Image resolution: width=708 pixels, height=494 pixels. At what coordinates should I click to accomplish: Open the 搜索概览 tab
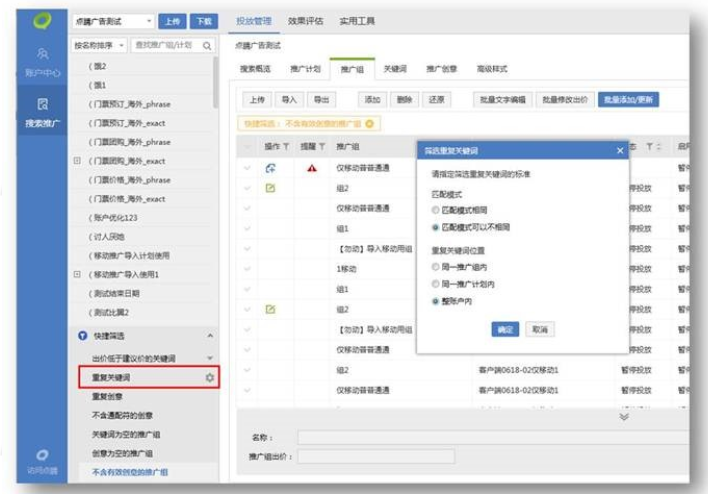[x=255, y=69]
